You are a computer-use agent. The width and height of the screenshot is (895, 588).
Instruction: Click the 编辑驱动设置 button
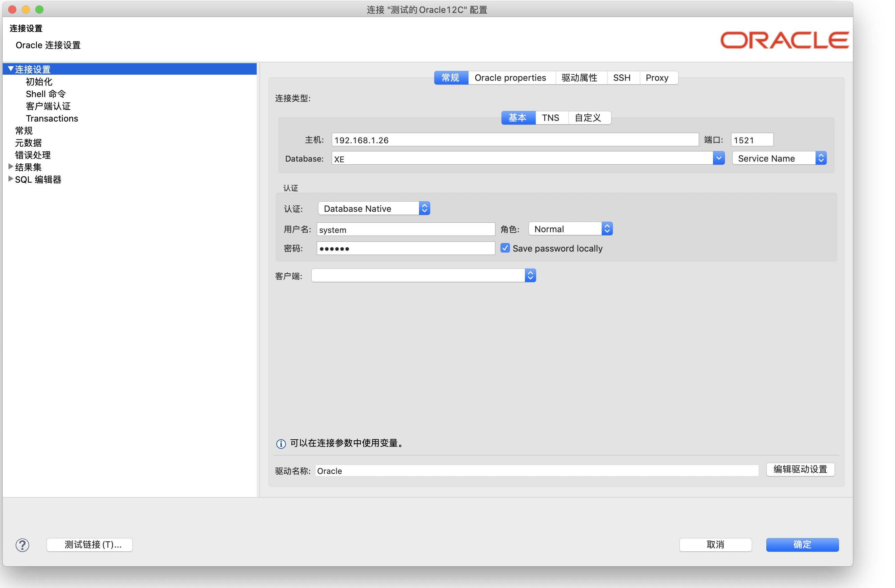click(800, 470)
